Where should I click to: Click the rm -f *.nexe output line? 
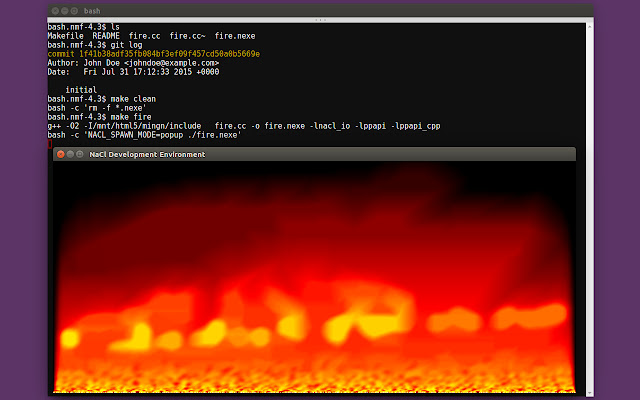(x=97, y=108)
